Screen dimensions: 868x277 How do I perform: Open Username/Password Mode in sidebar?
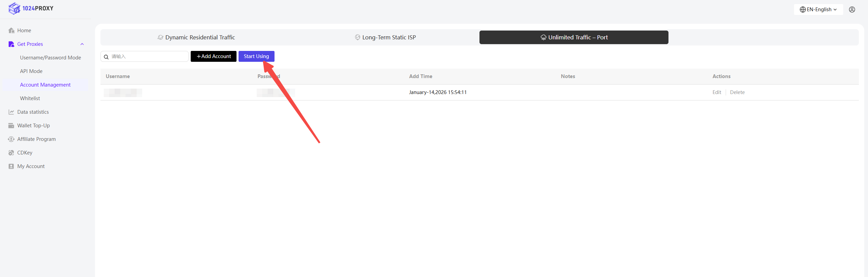tap(50, 58)
